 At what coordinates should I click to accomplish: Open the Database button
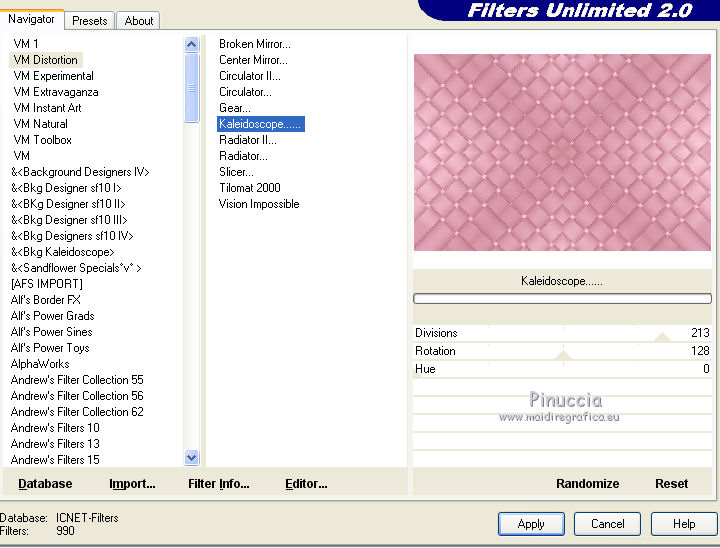(x=45, y=484)
